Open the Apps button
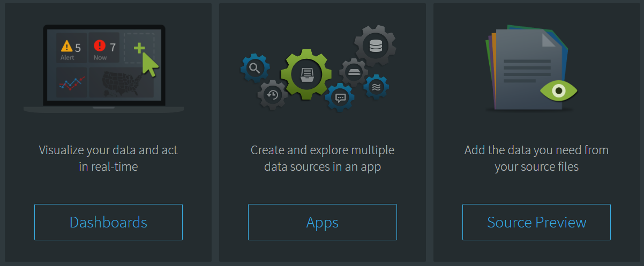The image size is (644, 266). coord(323,222)
